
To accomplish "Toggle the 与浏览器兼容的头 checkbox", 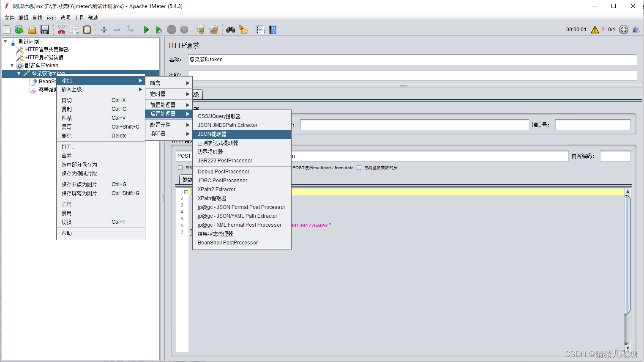I will click(x=359, y=168).
